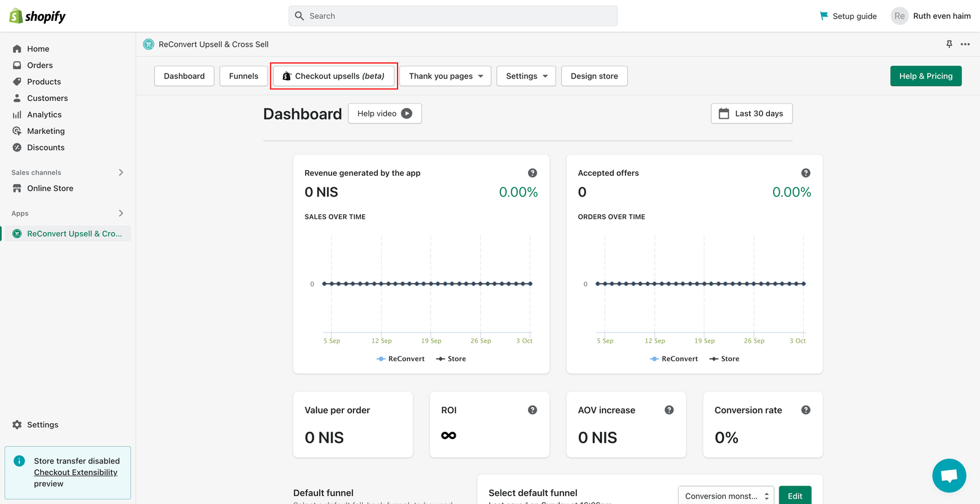Click the Products tag icon
980x504 pixels.
pyautogui.click(x=17, y=82)
